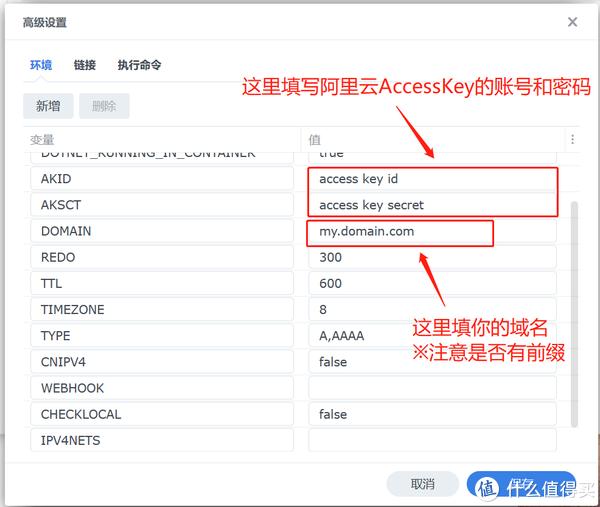This screenshot has height=507, width=600.
Task: Edit the access key id value field
Action: coord(432,179)
